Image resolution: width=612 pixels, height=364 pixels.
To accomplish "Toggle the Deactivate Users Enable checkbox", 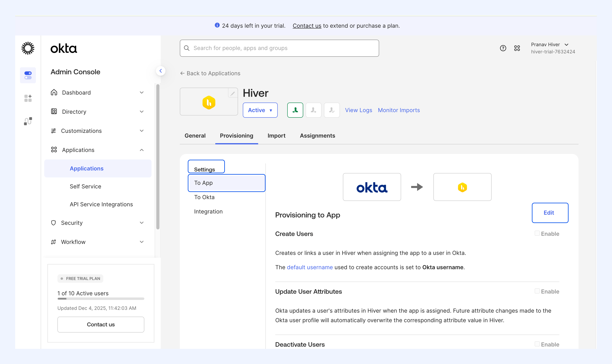I will (537, 344).
